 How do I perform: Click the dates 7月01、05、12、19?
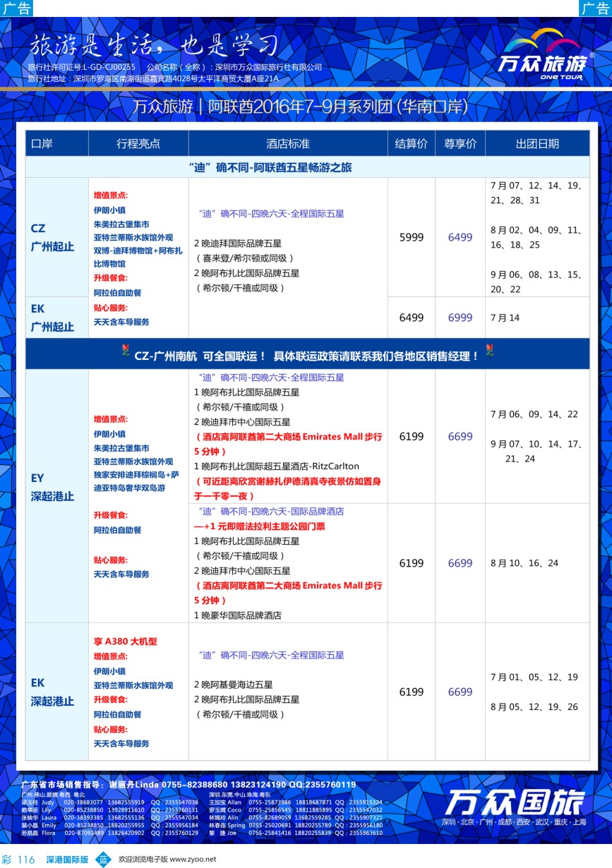point(534,677)
